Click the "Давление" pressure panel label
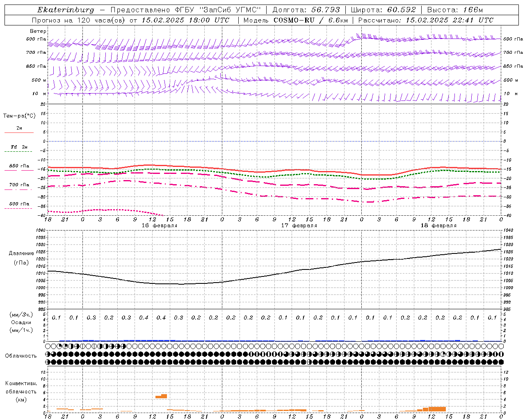The height and width of the screenshot is (420, 525). [21, 253]
